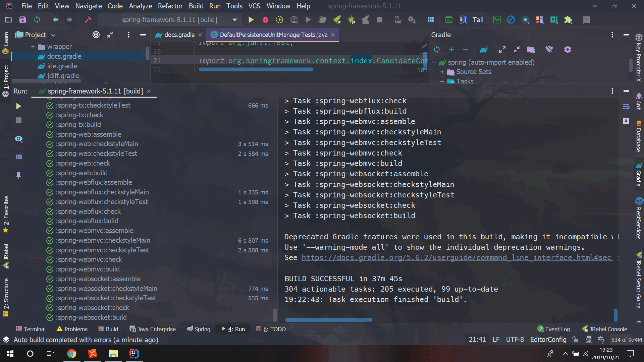Open the Refactor menu
644x362 pixels.
(170, 6)
